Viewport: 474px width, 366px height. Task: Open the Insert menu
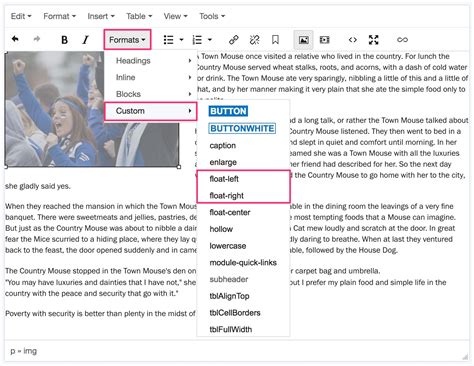pyautogui.click(x=101, y=16)
